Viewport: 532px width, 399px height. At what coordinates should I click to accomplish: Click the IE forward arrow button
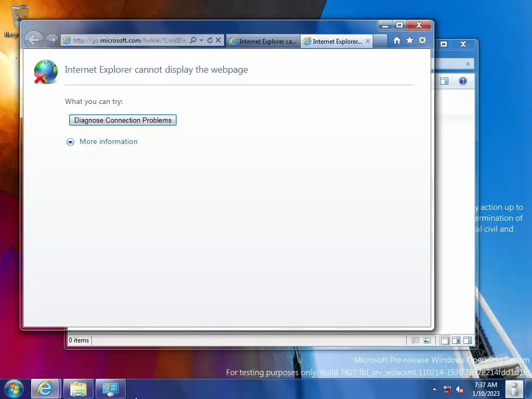tap(51, 40)
